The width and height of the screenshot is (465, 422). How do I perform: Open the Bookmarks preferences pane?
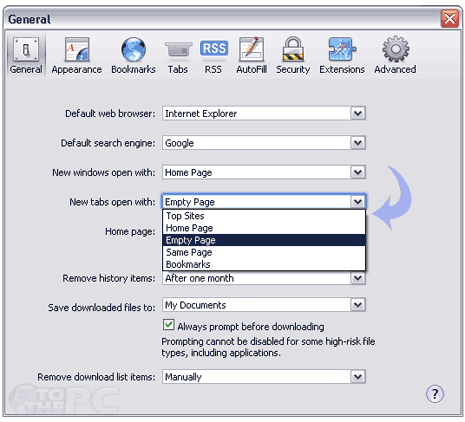pos(133,55)
